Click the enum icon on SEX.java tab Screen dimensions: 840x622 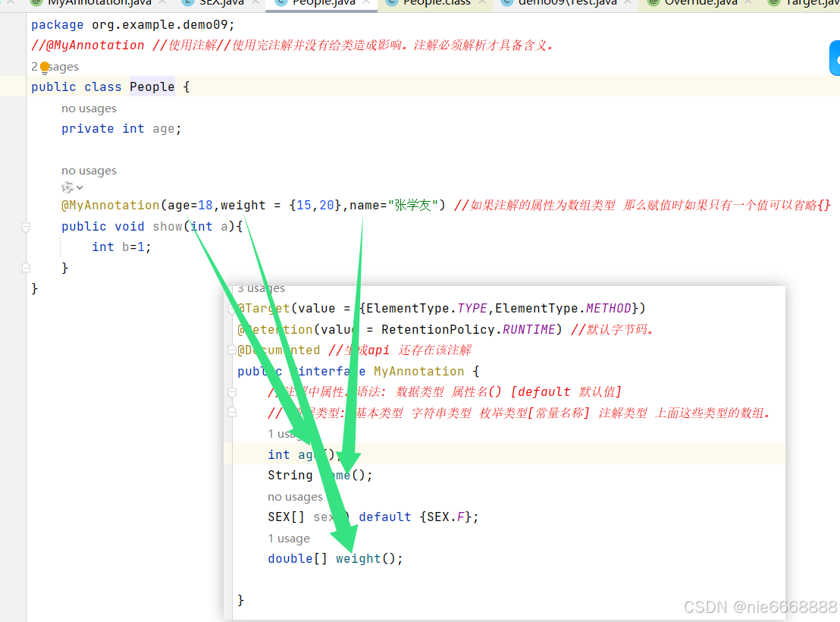(x=186, y=3)
